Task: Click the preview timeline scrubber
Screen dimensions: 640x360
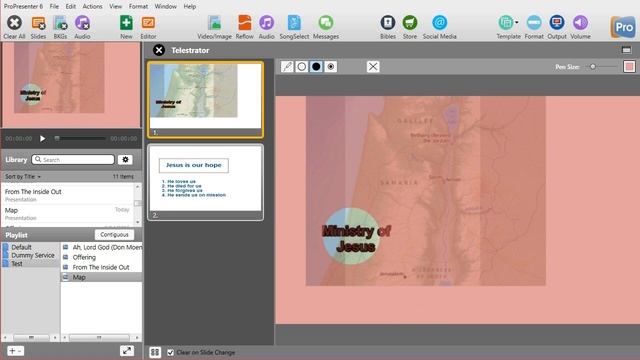Action: [x=57, y=138]
